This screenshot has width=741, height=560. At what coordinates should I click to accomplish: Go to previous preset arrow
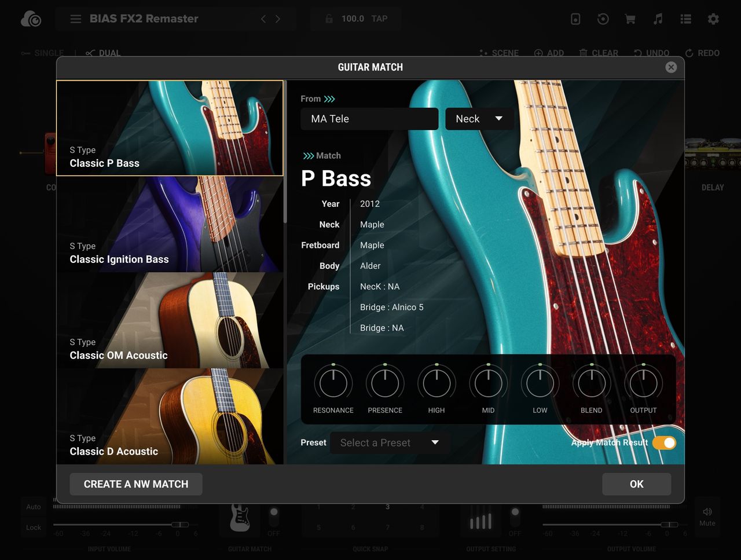point(263,19)
